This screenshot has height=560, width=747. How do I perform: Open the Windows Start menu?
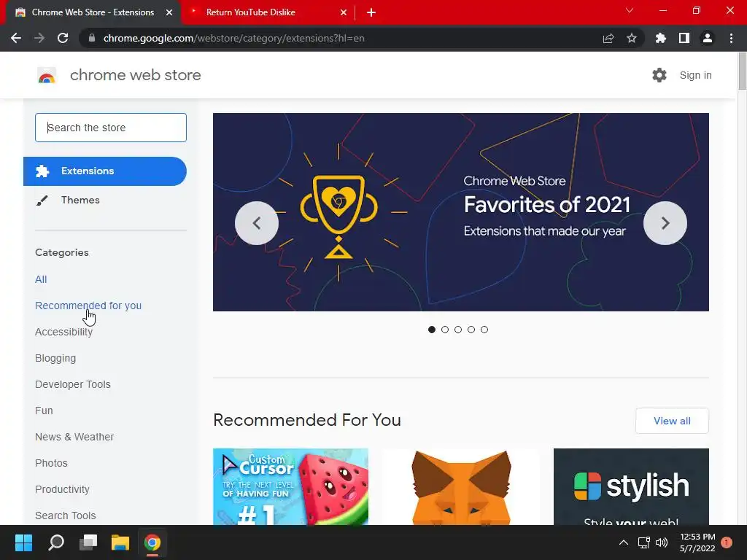[x=23, y=542]
